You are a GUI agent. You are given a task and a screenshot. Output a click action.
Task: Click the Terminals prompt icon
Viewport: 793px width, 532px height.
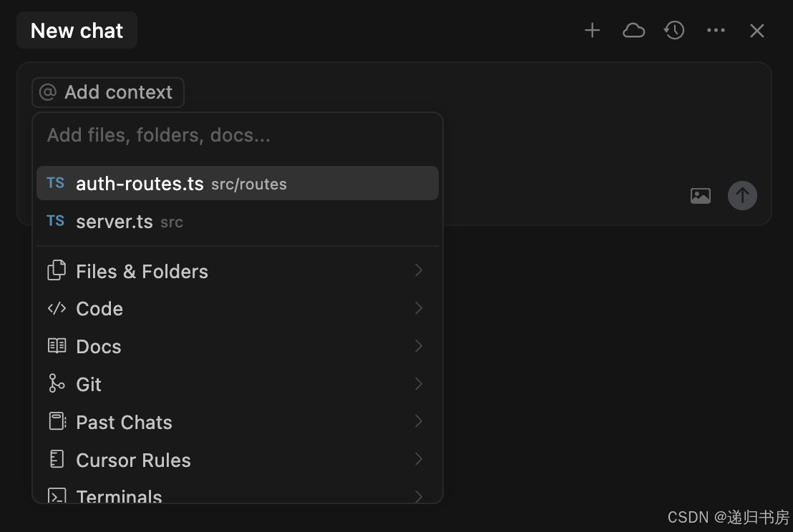pyautogui.click(x=57, y=496)
